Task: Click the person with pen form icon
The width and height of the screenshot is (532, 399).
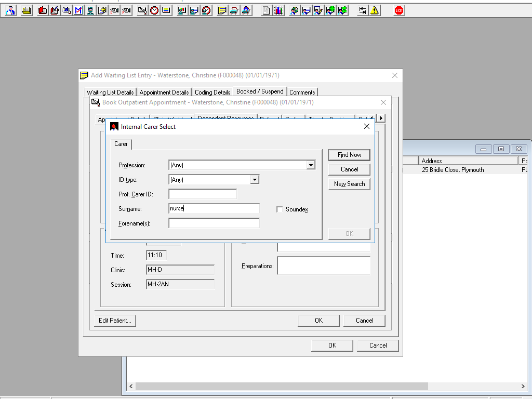Action: (318, 10)
